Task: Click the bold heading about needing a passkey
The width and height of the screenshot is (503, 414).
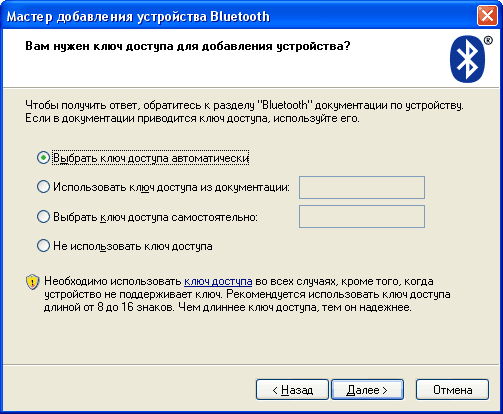Action: [188, 46]
